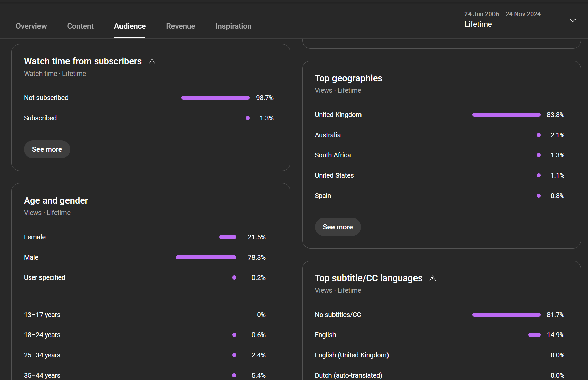Click 'Watch time · Lifetime' subtitle

55,74
